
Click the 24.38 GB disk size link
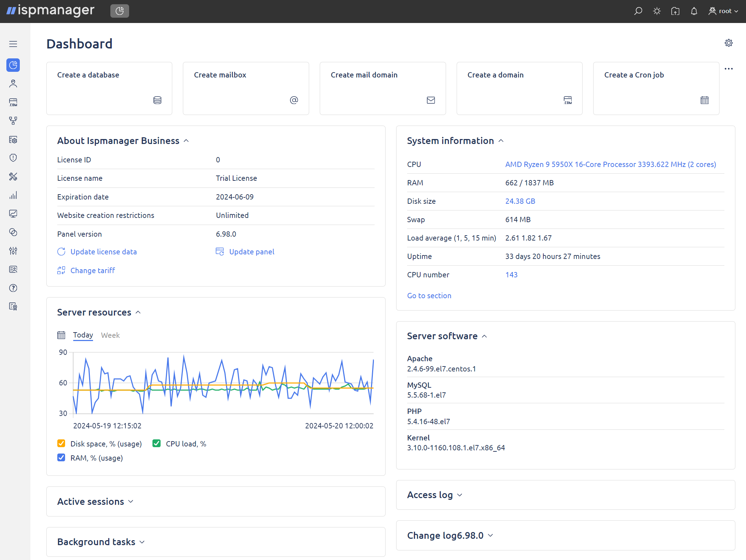(520, 201)
